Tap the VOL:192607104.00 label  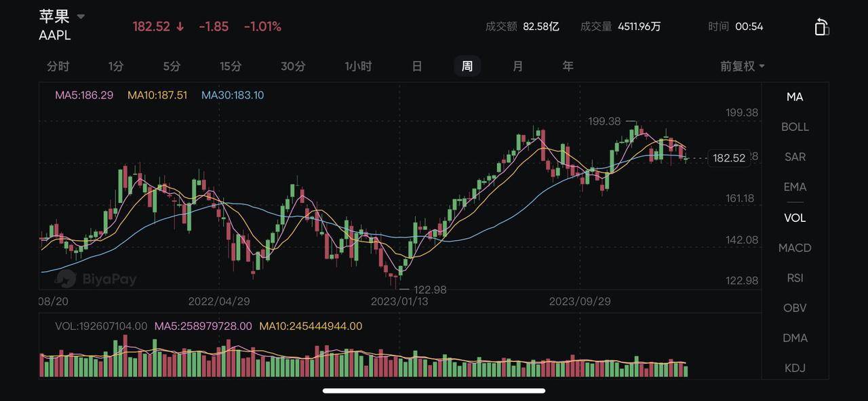pos(101,326)
